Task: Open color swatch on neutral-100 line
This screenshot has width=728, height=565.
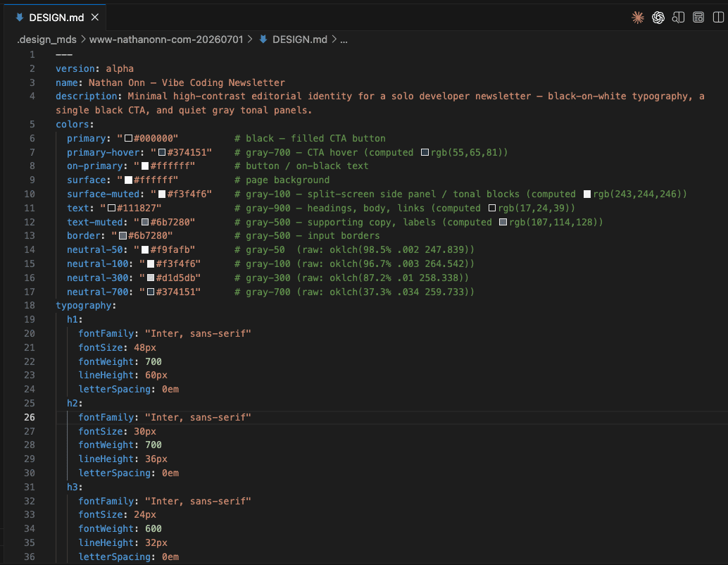Action: [x=151, y=264]
